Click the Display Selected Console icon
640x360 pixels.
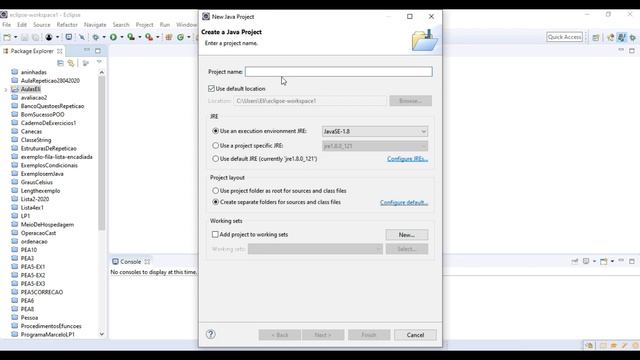[586, 261]
